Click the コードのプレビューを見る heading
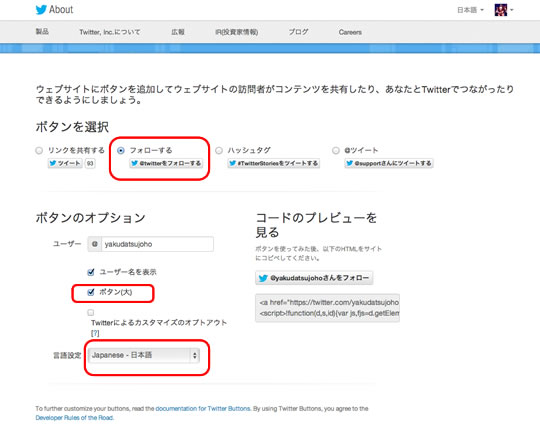 pos(316,225)
